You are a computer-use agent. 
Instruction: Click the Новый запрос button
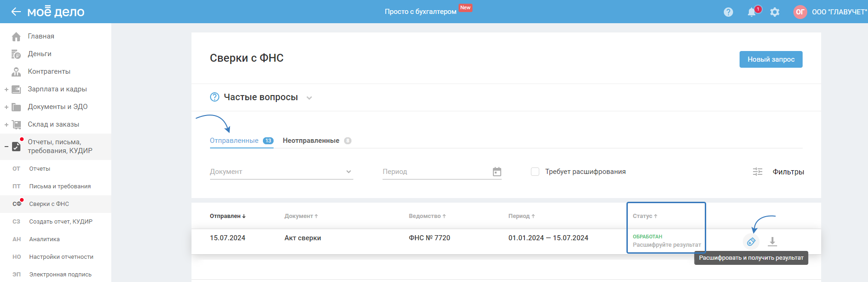tap(771, 59)
